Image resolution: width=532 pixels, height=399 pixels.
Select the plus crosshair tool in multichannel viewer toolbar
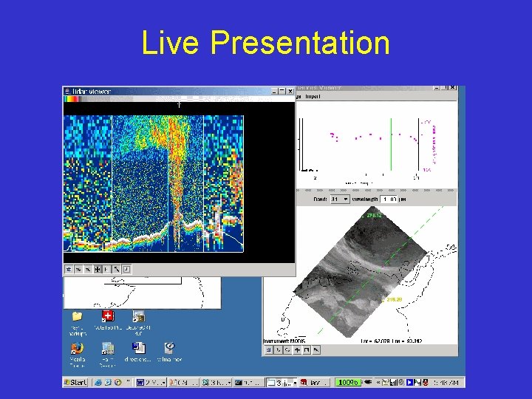297,349
